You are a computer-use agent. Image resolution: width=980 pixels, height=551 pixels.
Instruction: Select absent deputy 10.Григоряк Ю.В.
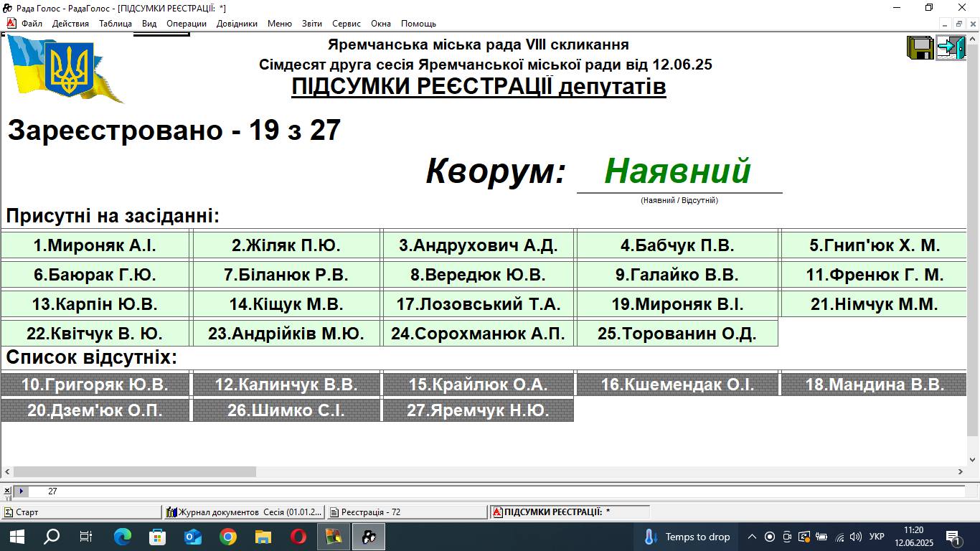pyautogui.click(x=95, y=385)
